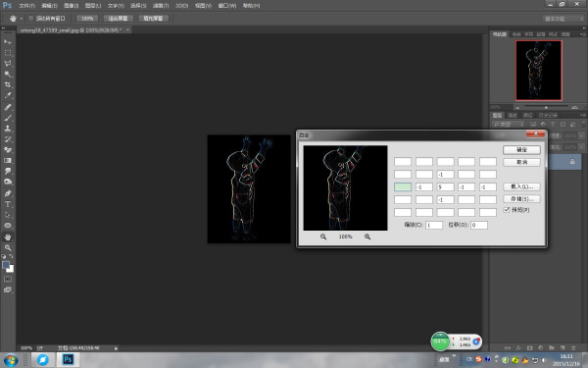Select the Dodge tool
The width and height of the screenshot is (588, 368).
pyautogui.click(x=8, y=182)
